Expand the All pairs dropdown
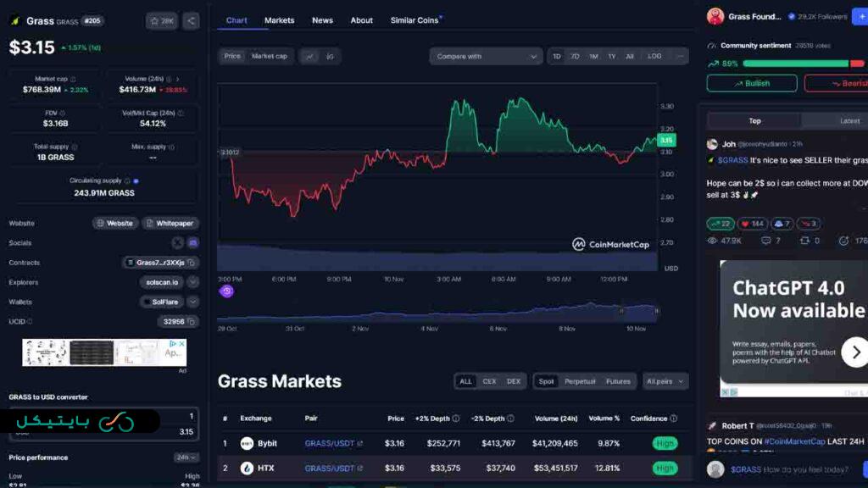The width and height of the screenshot is (868, 488). (665, 381)
